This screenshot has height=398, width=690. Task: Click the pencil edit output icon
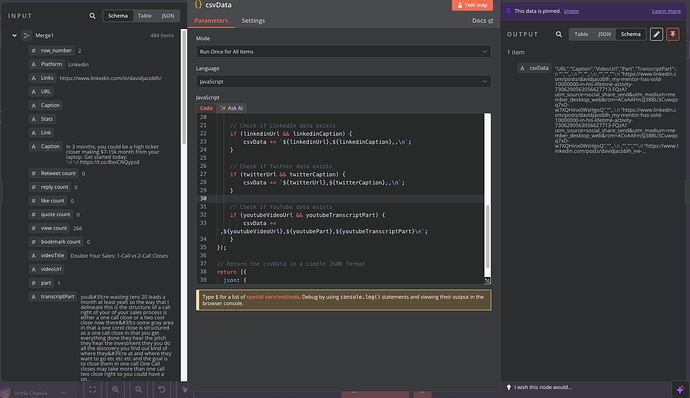[656, 34]
